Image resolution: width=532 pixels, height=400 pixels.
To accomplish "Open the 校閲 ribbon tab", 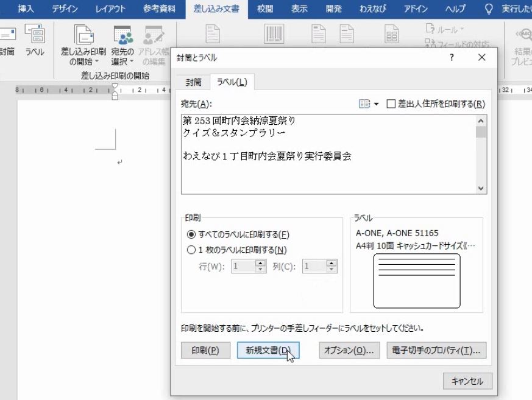I will (x=264, y=9).
